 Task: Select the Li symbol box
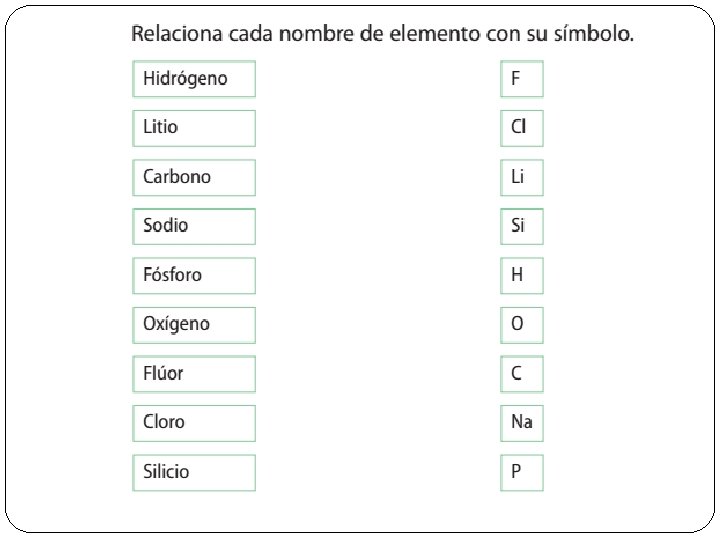tap(521, 177)
